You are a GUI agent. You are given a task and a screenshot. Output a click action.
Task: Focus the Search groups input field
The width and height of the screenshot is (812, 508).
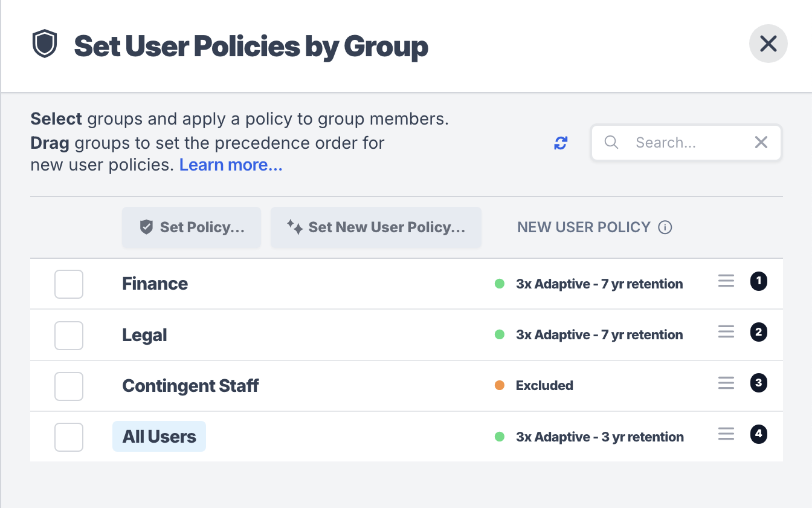pos(686,143)
